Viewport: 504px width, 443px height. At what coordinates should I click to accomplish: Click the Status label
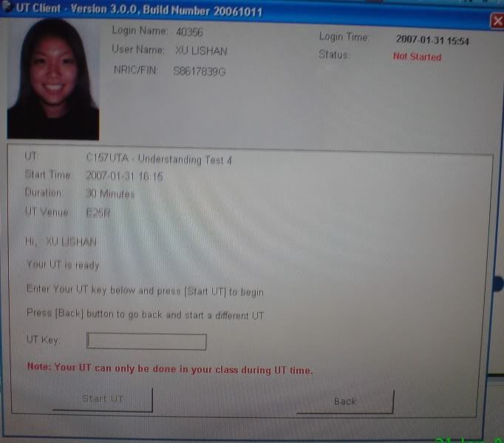[x=333, y=55]
